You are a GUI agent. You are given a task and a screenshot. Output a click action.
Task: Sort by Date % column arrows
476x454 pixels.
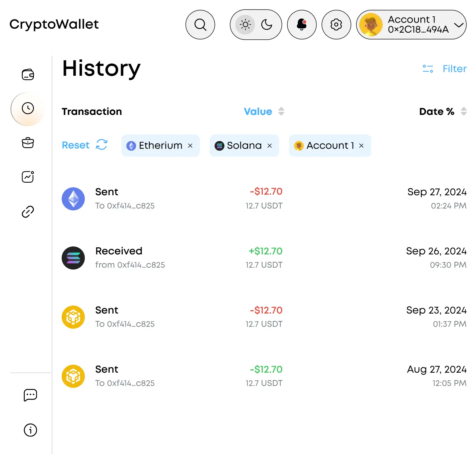pyautogui.click(x=464, y=111)
